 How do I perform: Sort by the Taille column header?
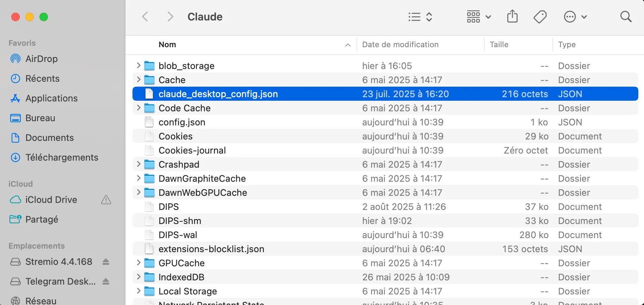point(499,45)
